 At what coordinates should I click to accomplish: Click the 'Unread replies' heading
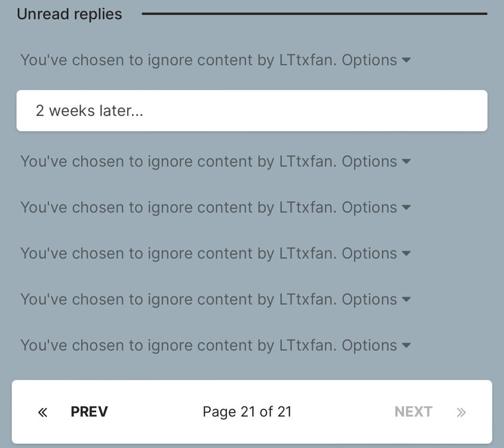(x=69, y=14)
